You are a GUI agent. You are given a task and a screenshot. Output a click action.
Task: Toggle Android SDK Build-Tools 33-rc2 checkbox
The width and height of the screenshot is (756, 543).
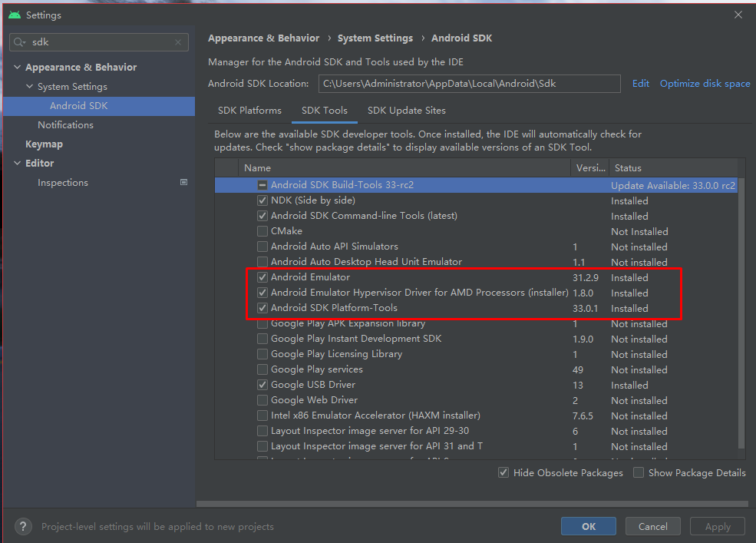262,185
